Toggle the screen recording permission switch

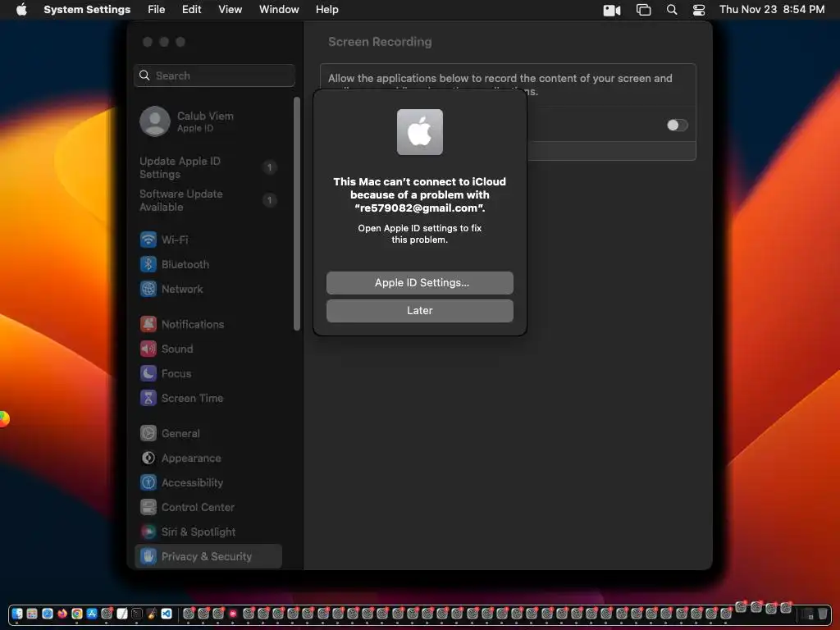[677, 125]
